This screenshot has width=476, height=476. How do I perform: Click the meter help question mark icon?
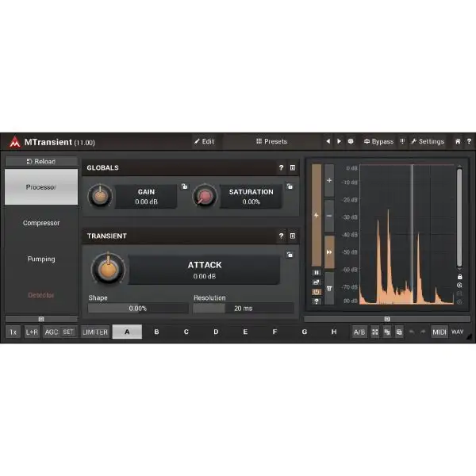point(317,301)
